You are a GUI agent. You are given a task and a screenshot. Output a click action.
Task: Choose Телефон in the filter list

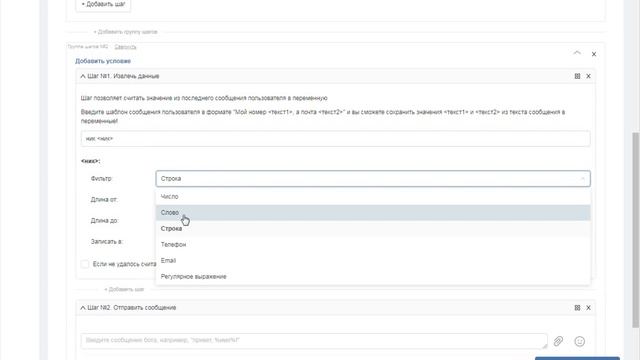(373, 244)
